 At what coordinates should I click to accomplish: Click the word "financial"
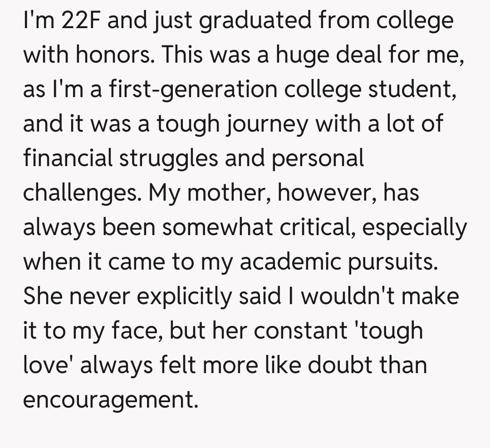coord(67,158)
